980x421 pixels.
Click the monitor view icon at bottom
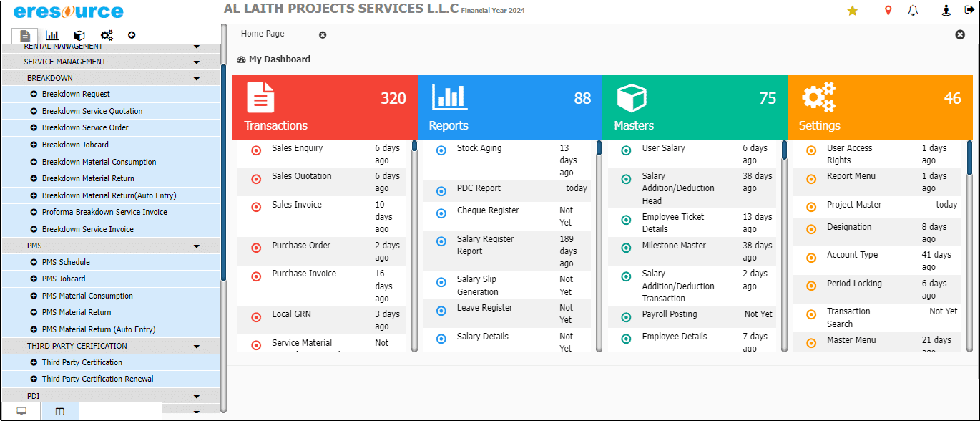[x=21, y=411]
